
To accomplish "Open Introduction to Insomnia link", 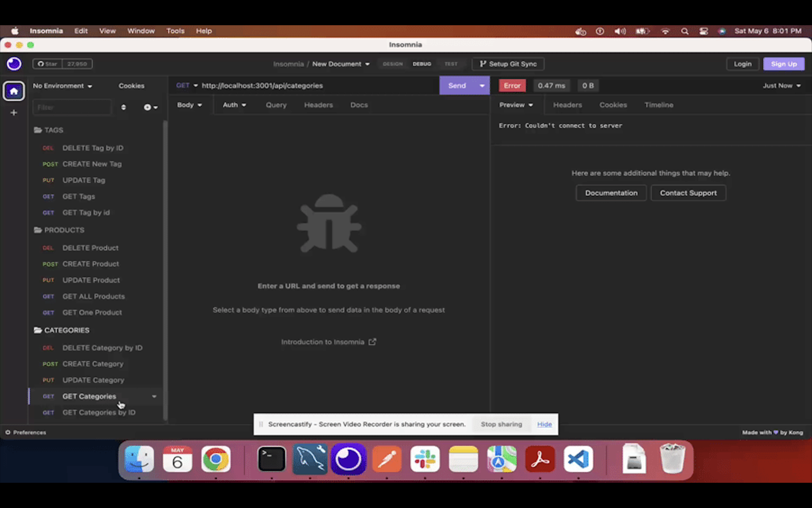I will coord(328,342).
